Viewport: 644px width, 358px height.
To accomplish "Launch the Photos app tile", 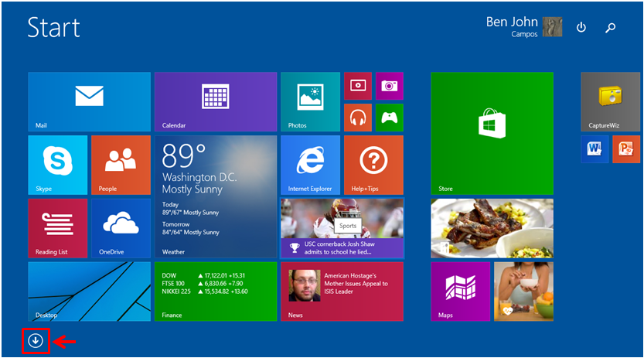I will [x=311, y=101].
